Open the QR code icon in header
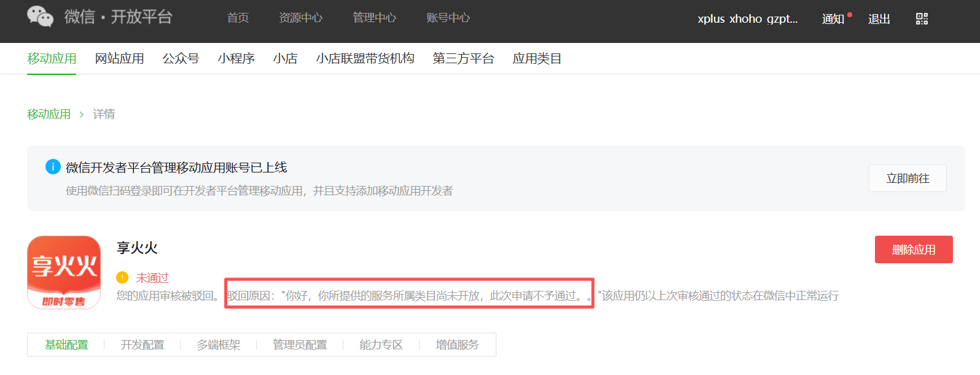 922,19
